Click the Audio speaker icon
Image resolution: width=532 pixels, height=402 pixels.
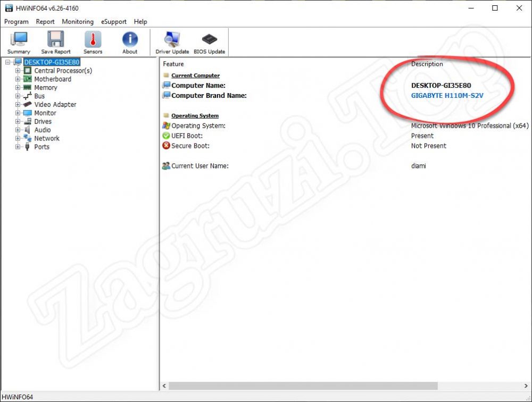tap(28, 130)
